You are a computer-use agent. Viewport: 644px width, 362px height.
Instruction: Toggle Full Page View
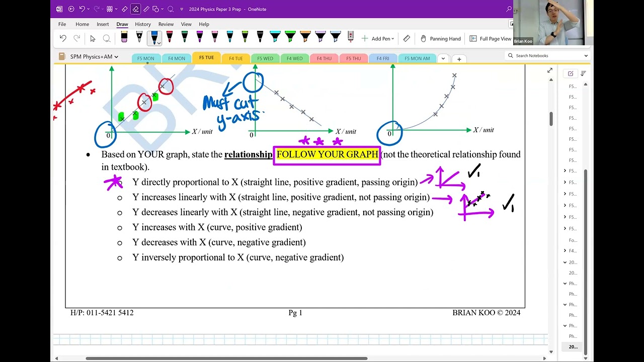pos(491,39)
